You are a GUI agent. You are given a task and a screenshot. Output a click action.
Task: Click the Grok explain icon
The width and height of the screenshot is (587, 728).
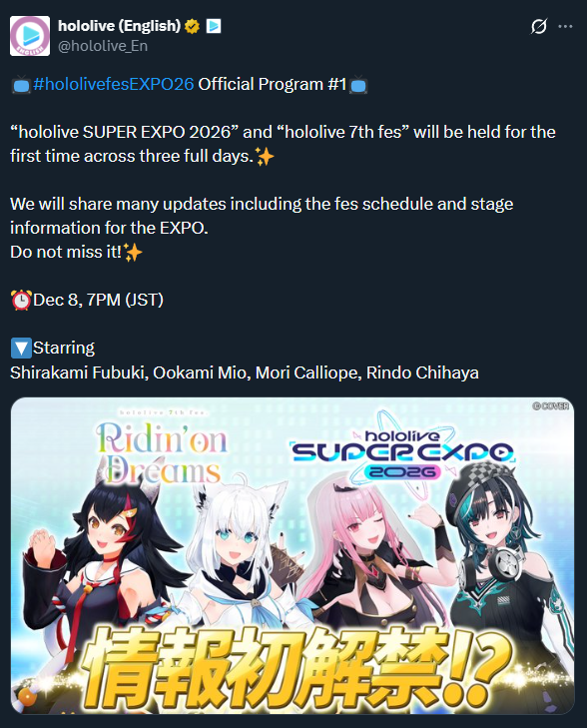(539, 27)
